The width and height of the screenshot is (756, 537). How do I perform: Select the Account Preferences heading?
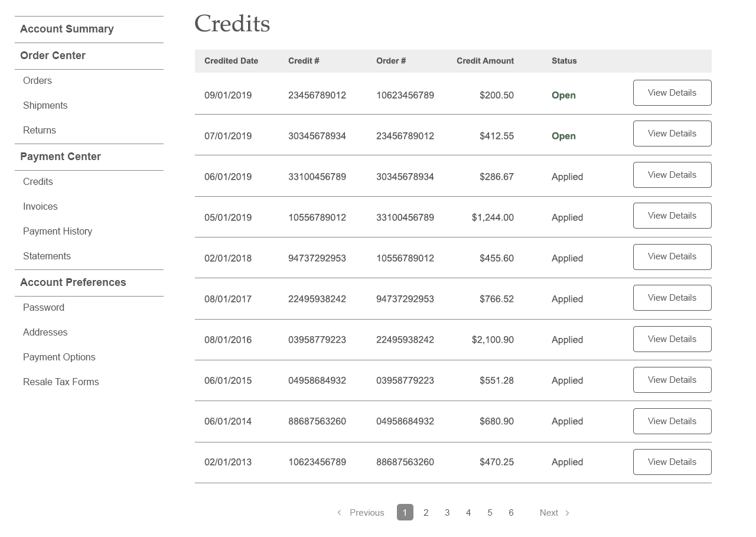pos(73,282)
